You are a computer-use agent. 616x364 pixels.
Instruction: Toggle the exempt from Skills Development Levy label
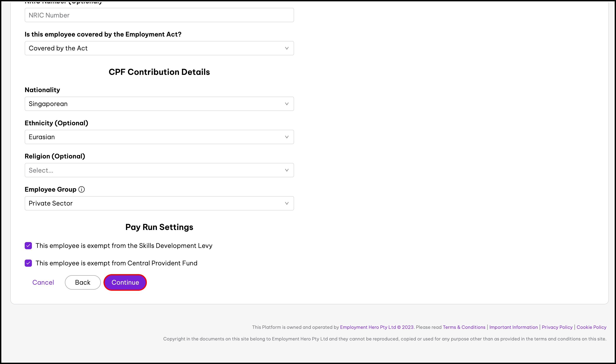pos(124,245)
